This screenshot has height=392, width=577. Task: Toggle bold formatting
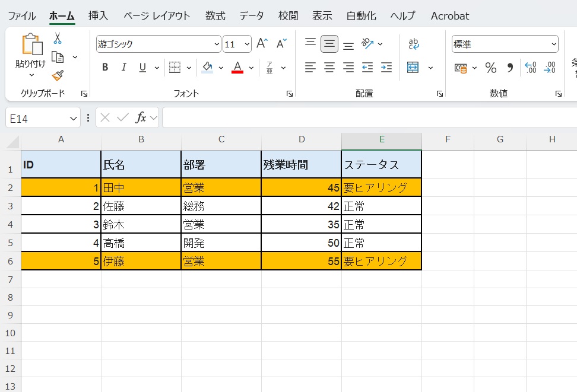pyautogui.click(x=104, y=67)
